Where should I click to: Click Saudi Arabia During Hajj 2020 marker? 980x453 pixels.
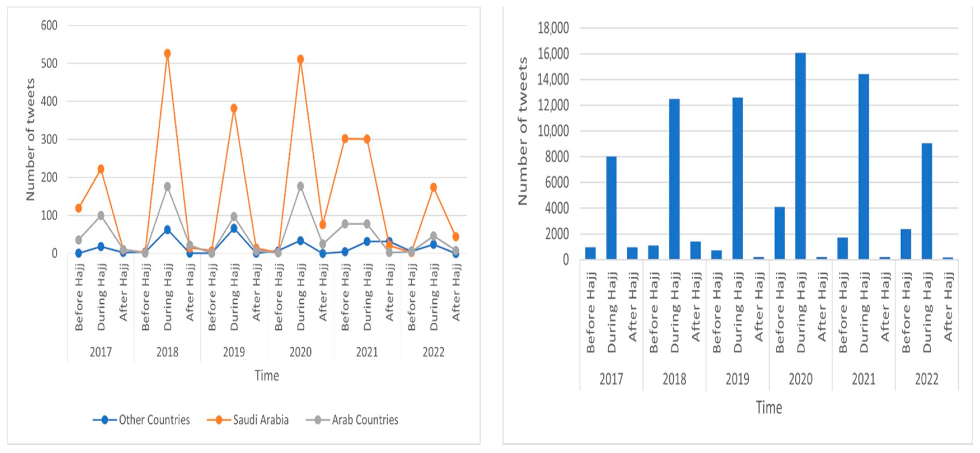(301, 59)
